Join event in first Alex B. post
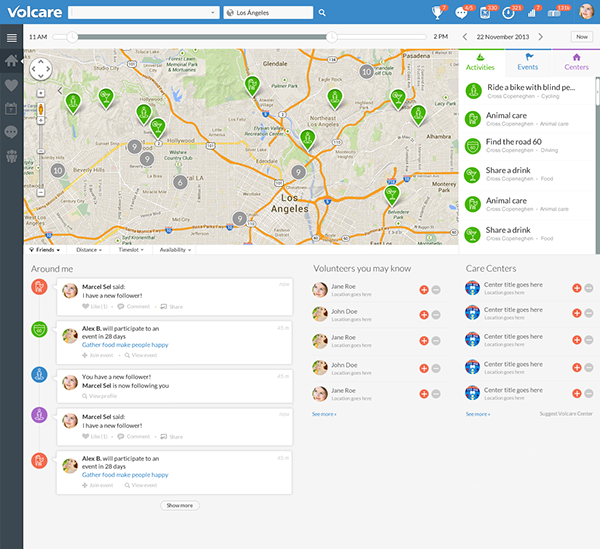600x549 pixels. (98, 355)
